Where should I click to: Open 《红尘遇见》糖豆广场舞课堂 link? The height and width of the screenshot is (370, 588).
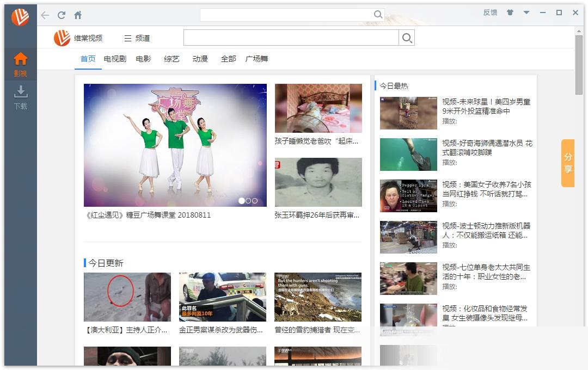(148, 215)
